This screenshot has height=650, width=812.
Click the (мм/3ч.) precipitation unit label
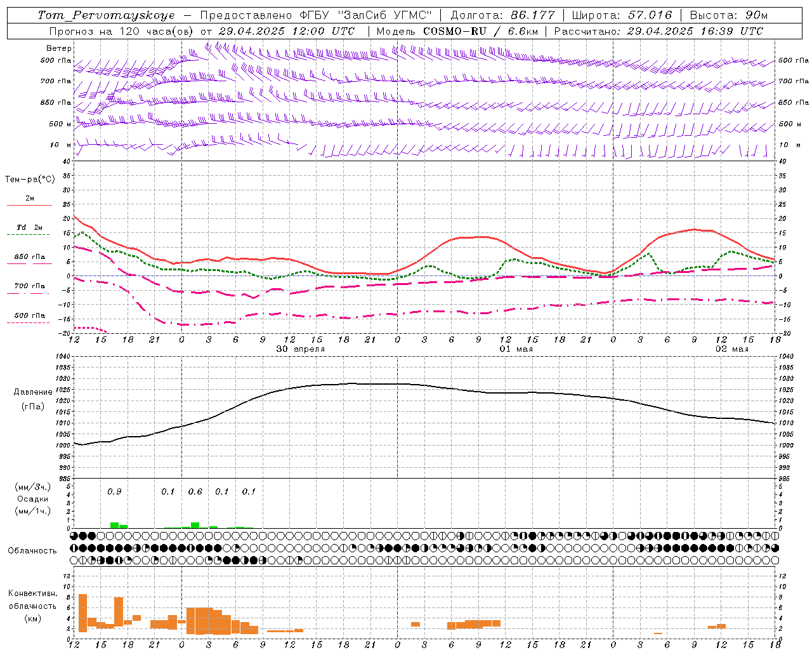tap(33, 487)
